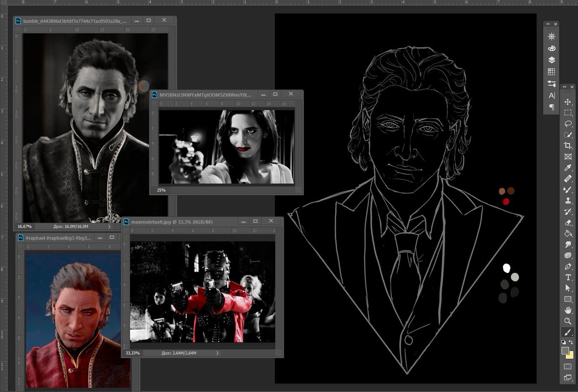Activate the MV5BNzI3NWYx document title bar

pos(206,95)
